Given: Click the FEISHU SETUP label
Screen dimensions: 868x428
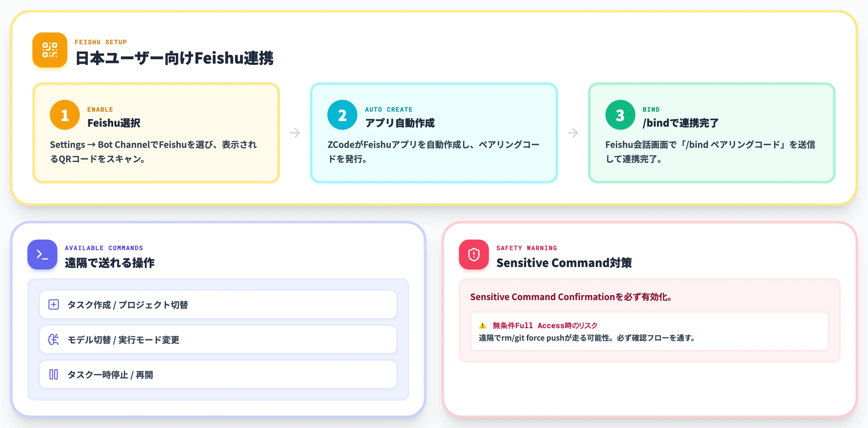Looking at the screenshot, I should pyautogui.click(x=101, y=42).
